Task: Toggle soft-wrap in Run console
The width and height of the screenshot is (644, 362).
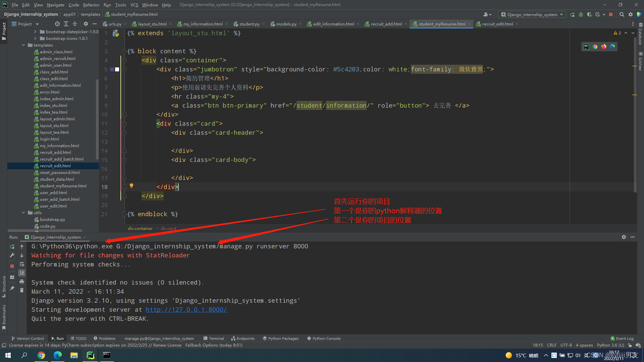Action: 22,264
